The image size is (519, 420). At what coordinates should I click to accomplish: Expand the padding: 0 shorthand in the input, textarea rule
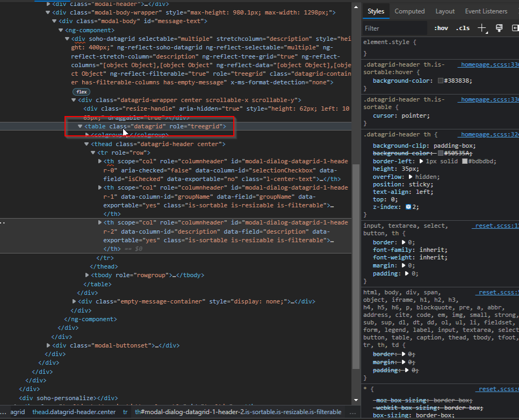(407, 273)
